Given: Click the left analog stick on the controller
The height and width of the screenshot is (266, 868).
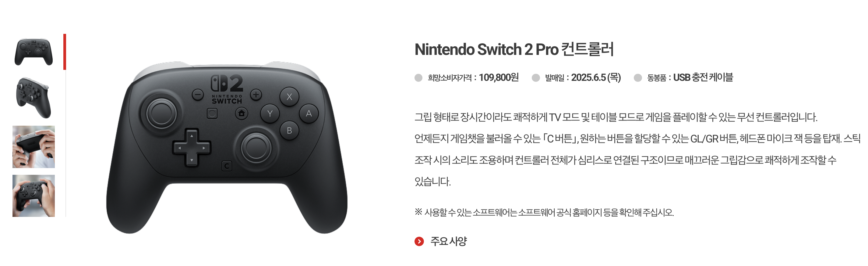Looking at the screenshot, I should 161,114.
